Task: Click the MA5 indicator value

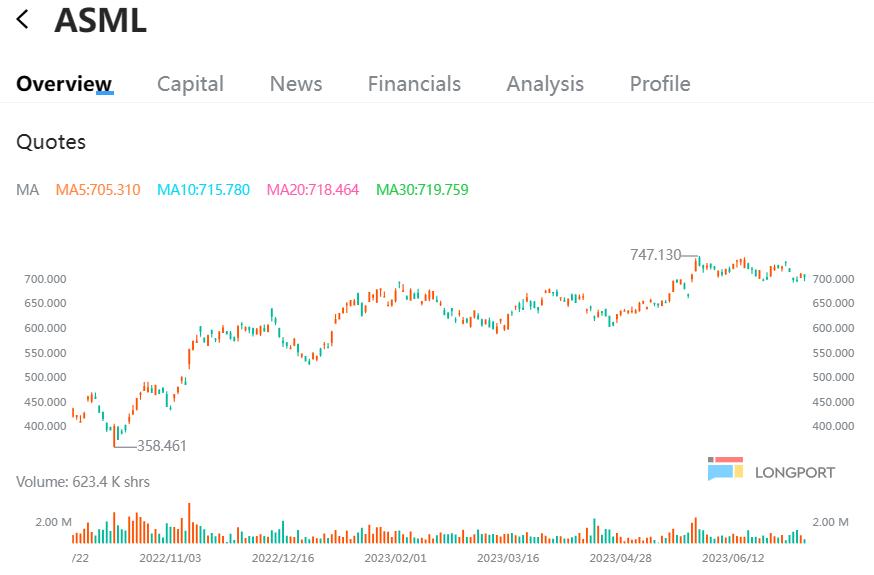Action: (x=98, y=190)
